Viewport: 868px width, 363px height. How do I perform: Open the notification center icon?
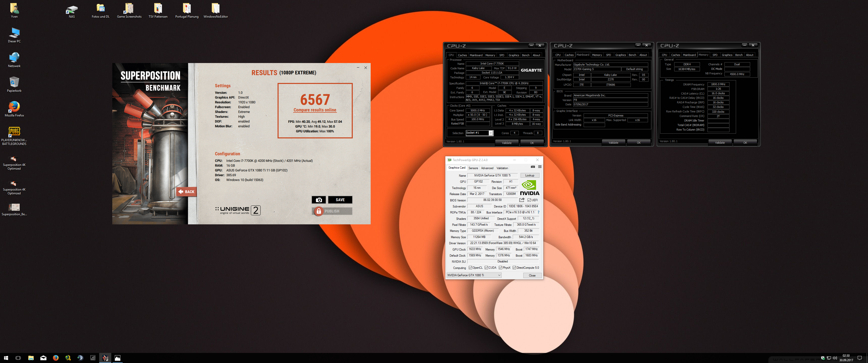pyautogui.click(x=860, y=358)
